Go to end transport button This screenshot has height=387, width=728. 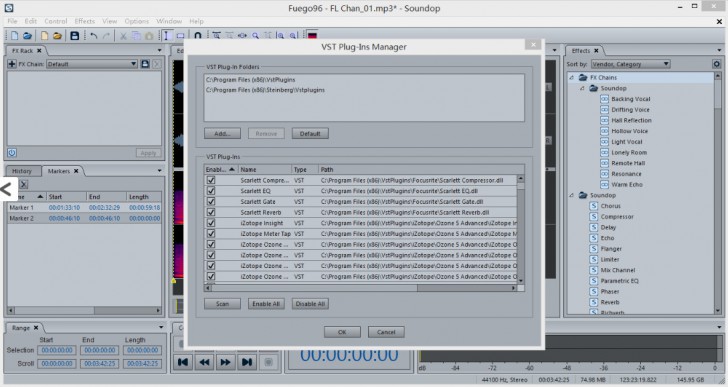(247, 362)
